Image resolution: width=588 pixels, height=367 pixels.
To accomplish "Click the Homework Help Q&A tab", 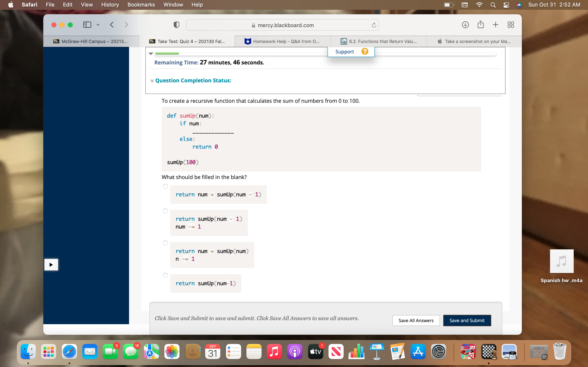I will coord(282,41).
